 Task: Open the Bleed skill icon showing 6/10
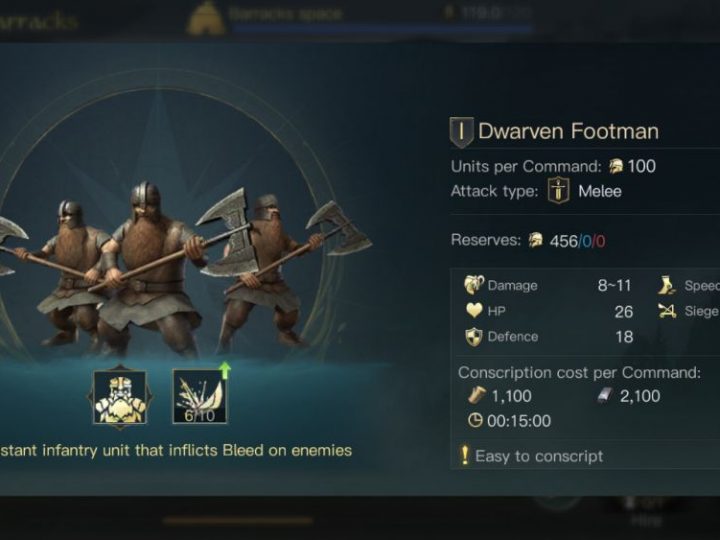coord(200,397)
